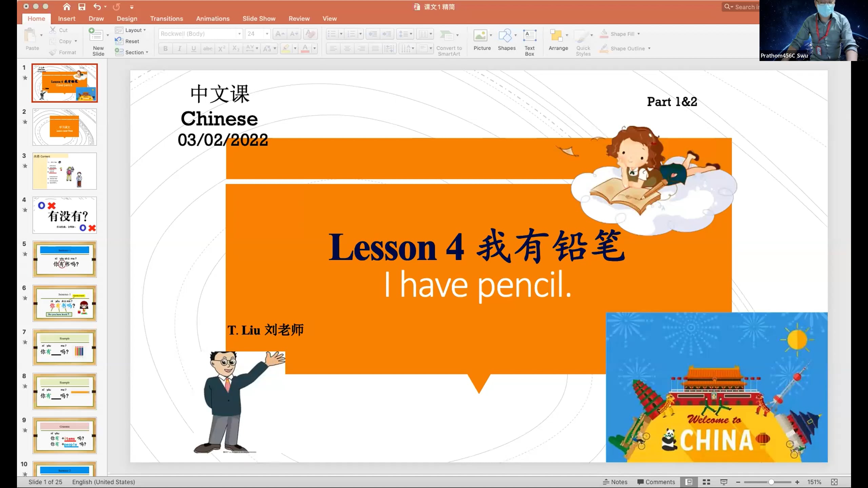Click Convert to SmartArt
The height and width of the screenshot is (488, 868).
click(x=449, y=43)
